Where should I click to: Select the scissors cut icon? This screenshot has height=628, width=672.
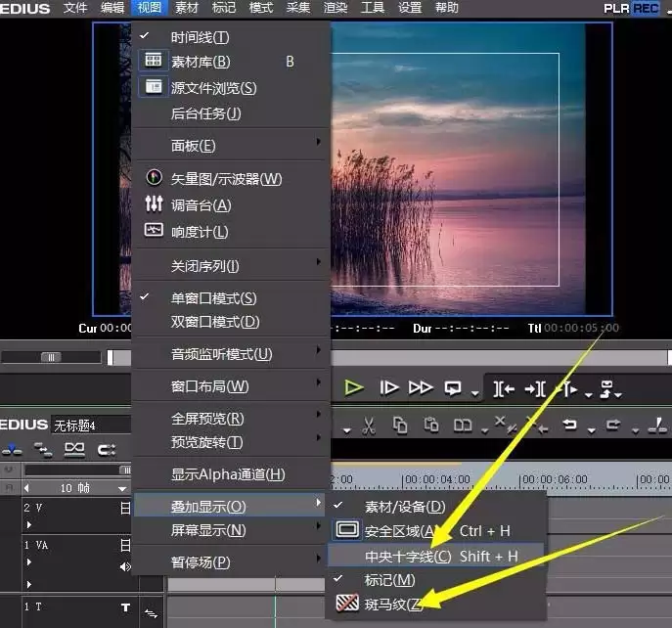(x=368, y=426)
